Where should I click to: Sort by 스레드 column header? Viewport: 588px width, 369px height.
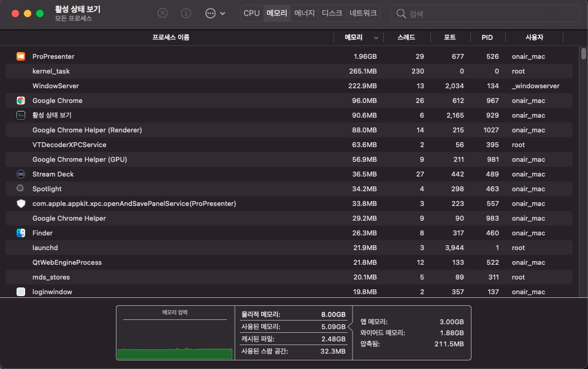tap(407, 37)
